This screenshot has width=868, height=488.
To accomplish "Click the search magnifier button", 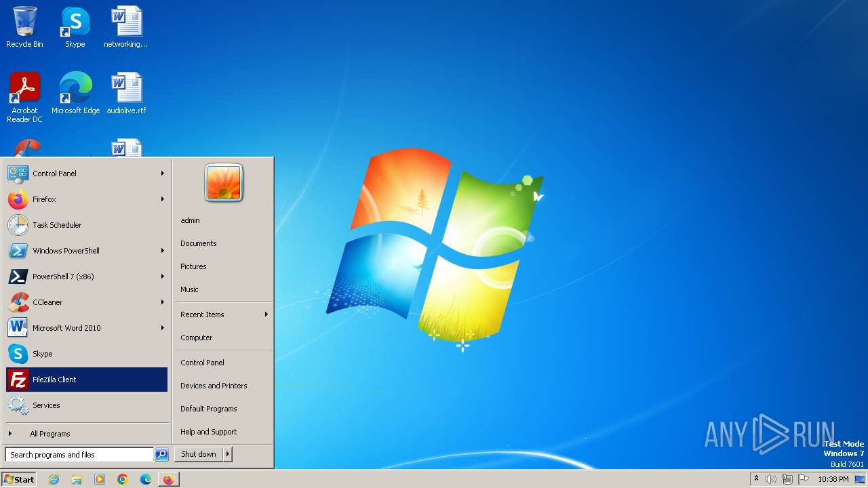I will [161, 455].
